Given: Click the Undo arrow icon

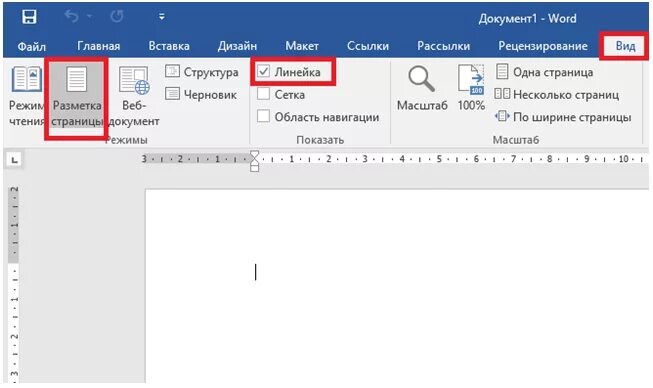Looking at the screenshot, I should tap(72, 16).
